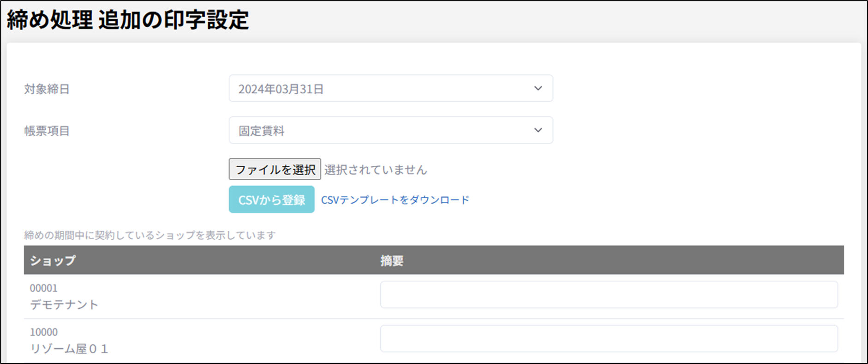
Task: Focus the 摘要 field for リゾーム屋０１
Action: click(x=608, y=339)
